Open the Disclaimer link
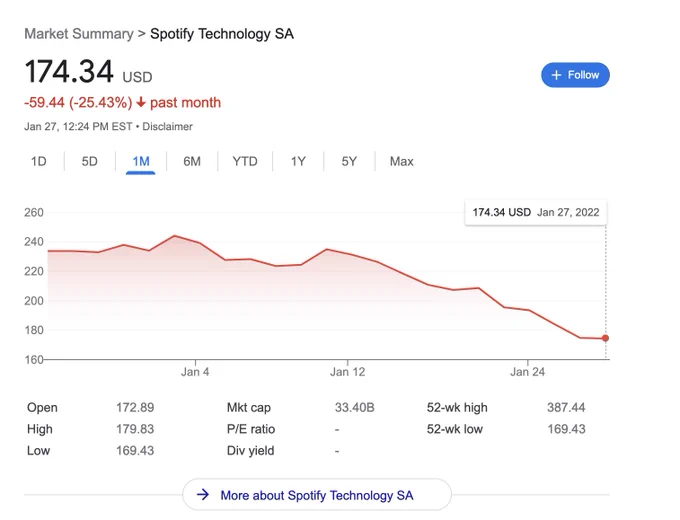Screen dimensions: 680x520 click(167, 127)
